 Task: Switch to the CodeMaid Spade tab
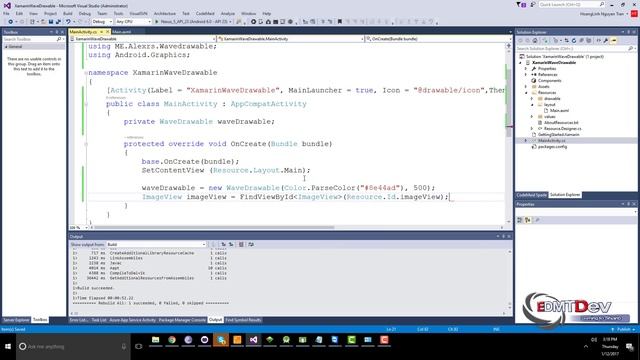click(x=531, y=195)
